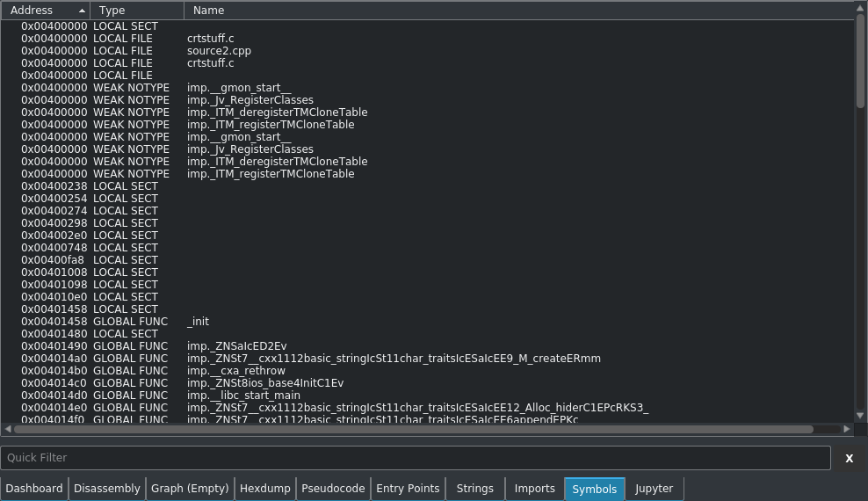
Task: Switch to the Imports tab
Action: [x=535, y=489]
